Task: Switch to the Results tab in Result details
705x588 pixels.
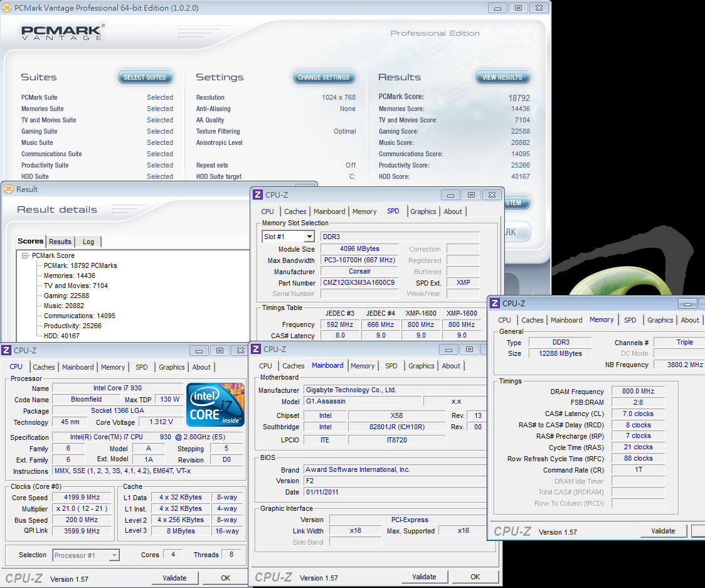Action: [x=60, y=242]
